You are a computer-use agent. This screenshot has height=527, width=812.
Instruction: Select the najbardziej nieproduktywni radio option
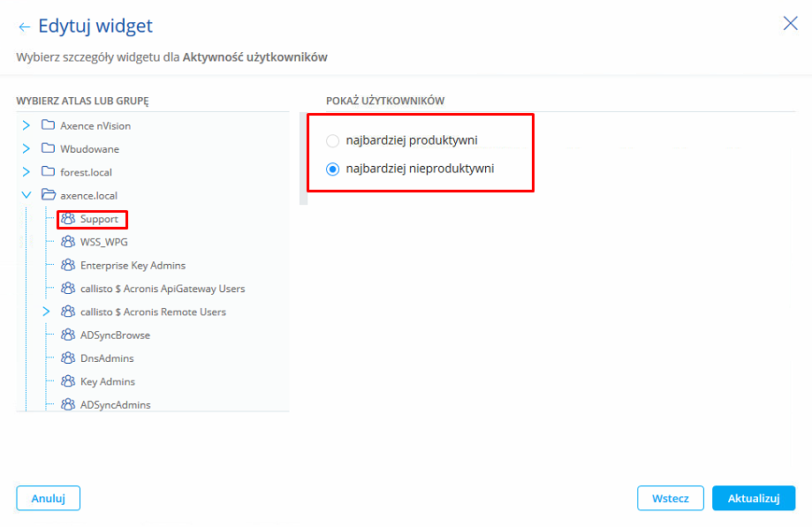click(x=332, y=169)
